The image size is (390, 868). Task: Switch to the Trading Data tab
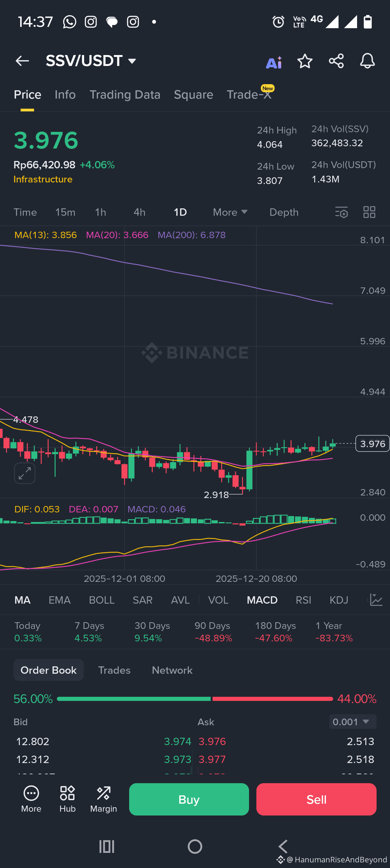[125, 95]
